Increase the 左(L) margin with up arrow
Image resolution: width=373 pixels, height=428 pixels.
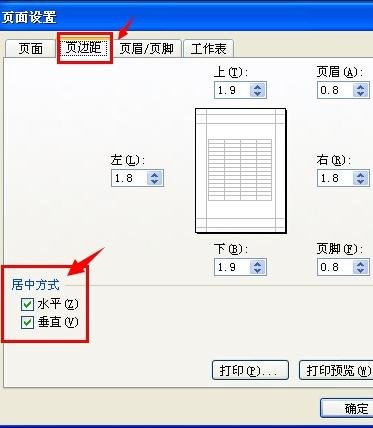pos(154,175)
